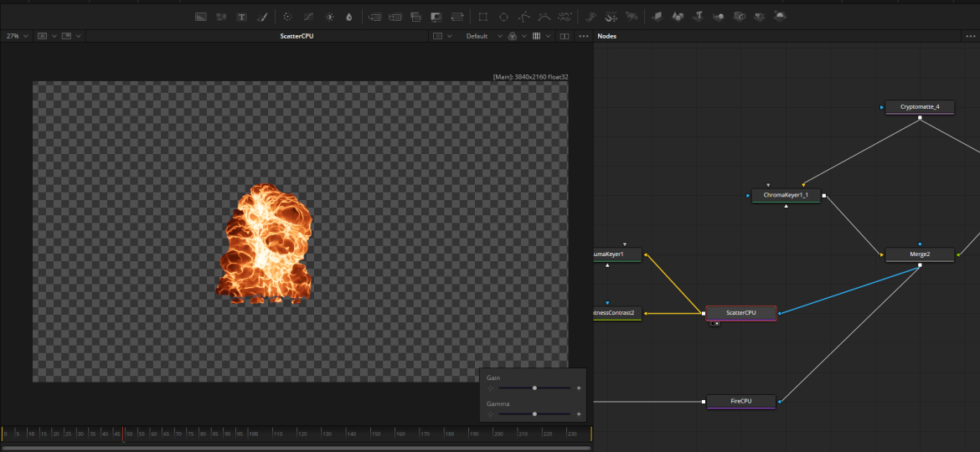The image size is (980, 452).
Task: Open Nodes panel three-dot options menu
Action: coord(971,37)
